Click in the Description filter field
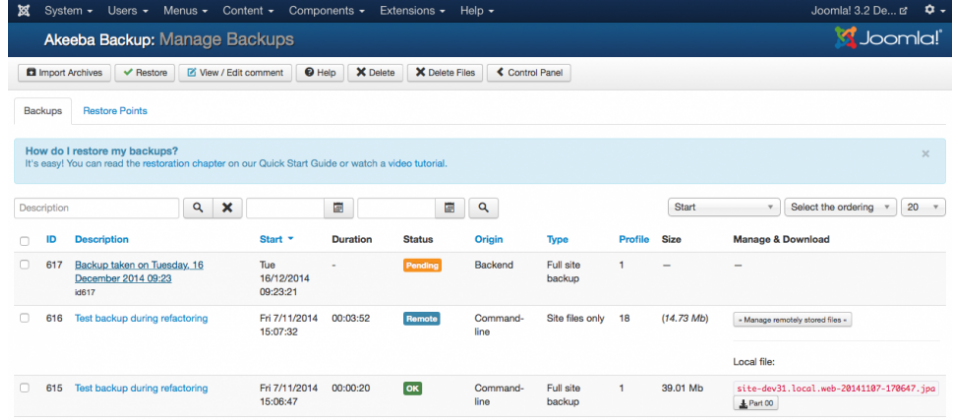This screenshot has height=420, width=960. [x=97, y=208]
